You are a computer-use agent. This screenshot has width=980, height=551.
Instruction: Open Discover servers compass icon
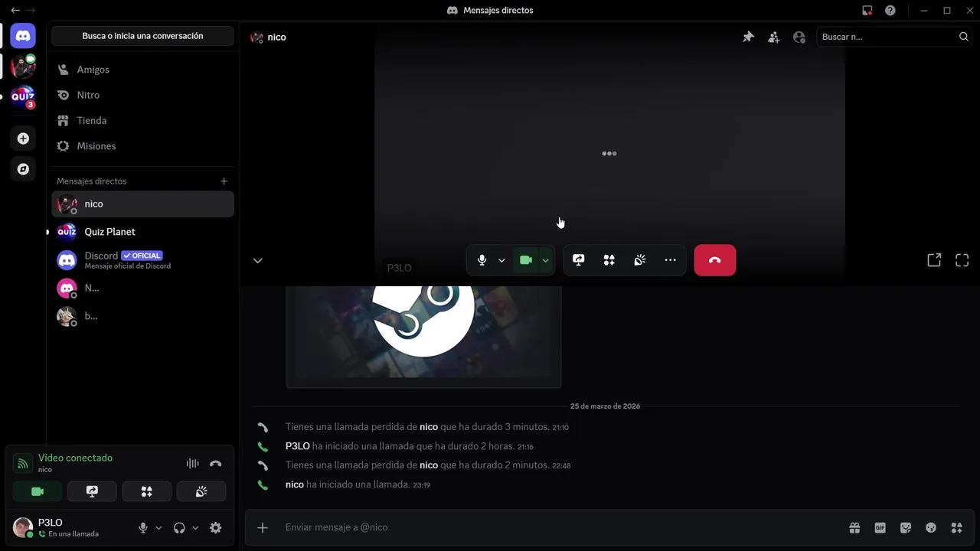(x=23, y=169)
